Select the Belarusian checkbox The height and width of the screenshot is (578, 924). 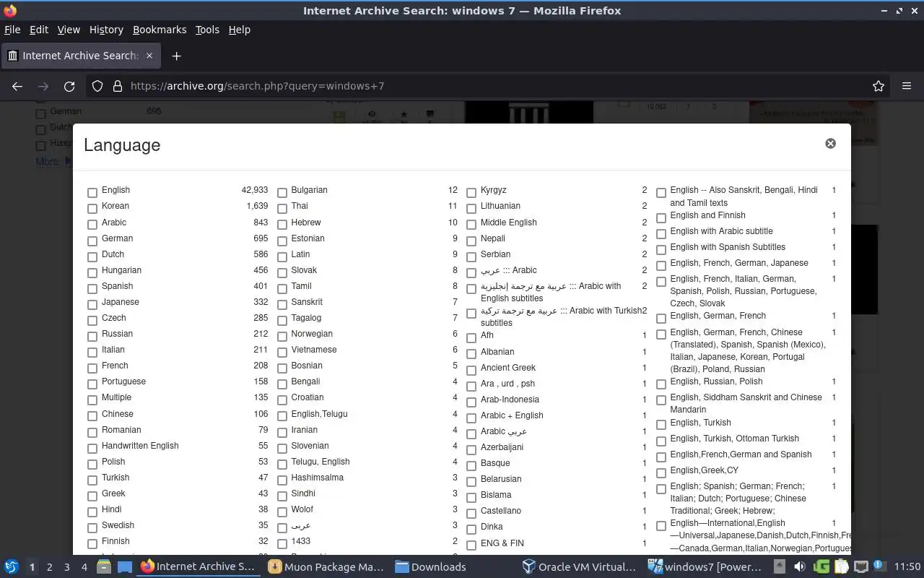(x=471, y=481)
